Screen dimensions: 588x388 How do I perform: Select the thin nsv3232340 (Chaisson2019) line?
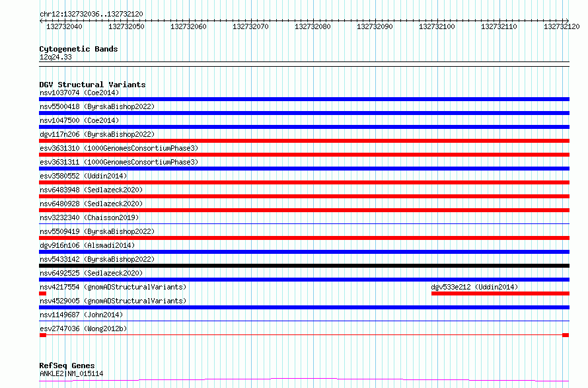pos(304,224)
